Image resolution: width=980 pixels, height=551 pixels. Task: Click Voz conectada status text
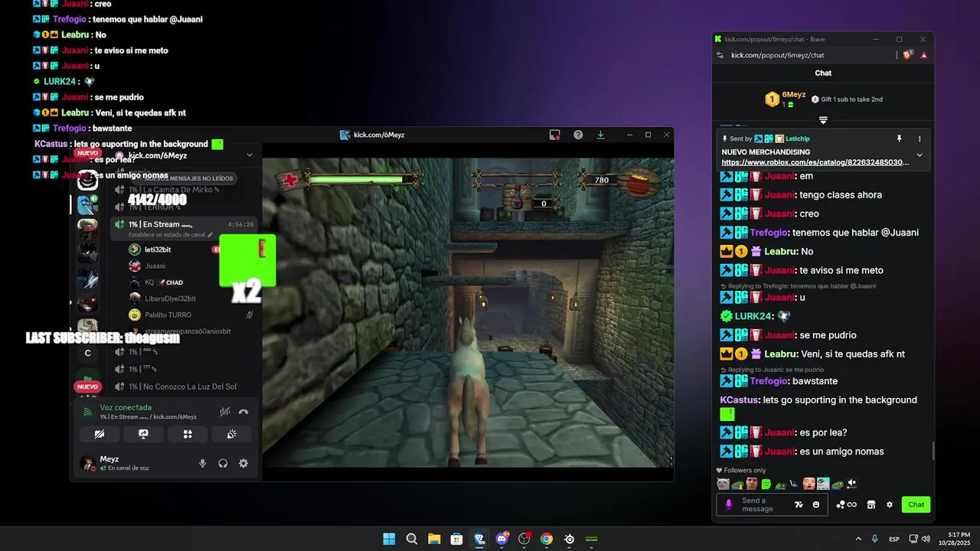(x=126, y=407)
